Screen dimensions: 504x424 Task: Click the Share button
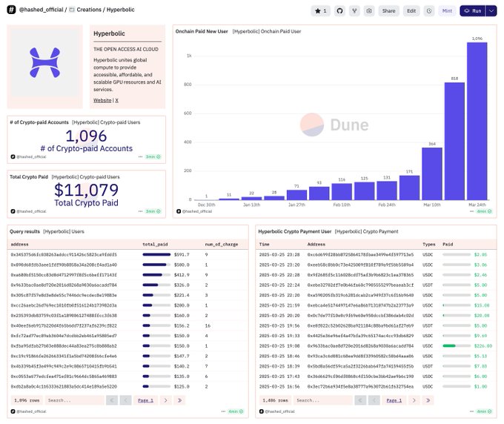coord(388,11)
